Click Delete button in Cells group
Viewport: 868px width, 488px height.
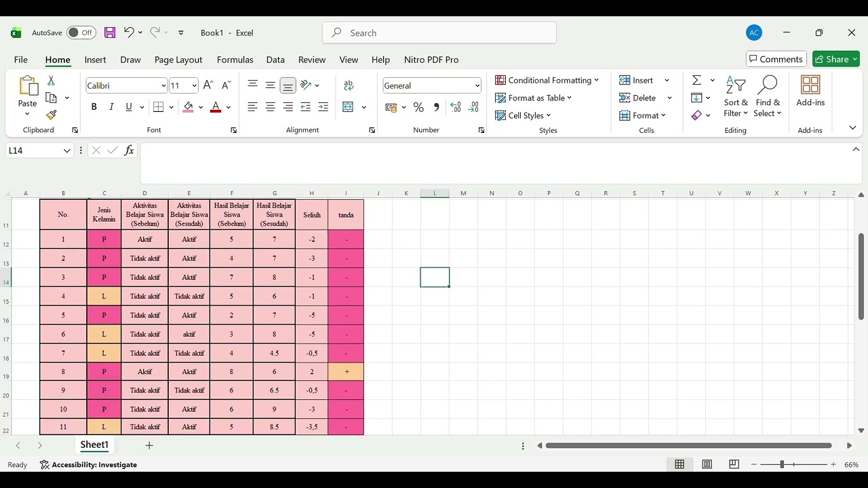click(645, 98)
